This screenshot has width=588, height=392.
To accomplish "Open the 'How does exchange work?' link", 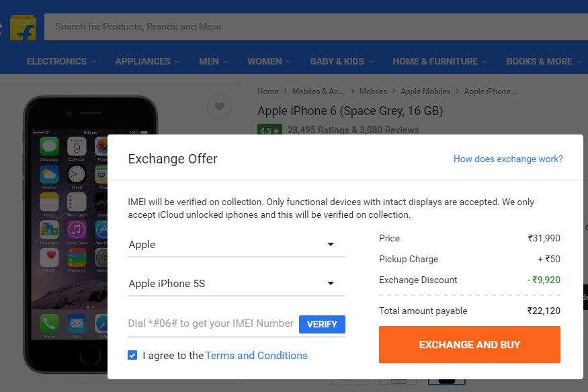I will [x=508, y=159].
